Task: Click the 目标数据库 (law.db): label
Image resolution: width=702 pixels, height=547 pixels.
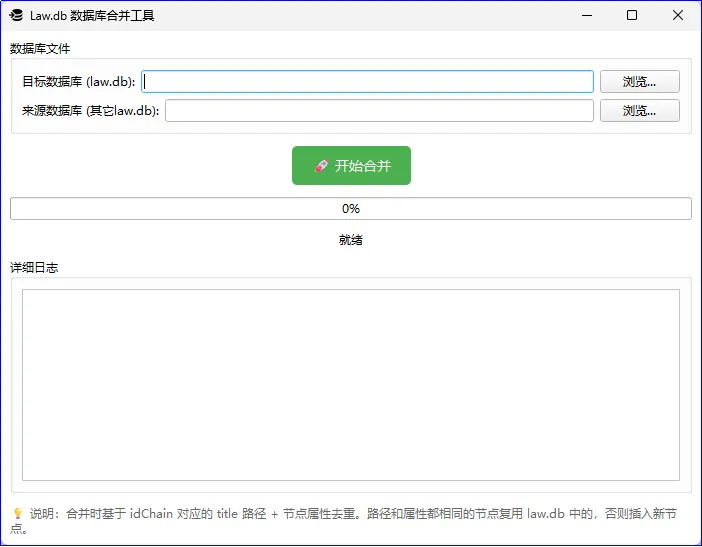Action: (79, 81)
